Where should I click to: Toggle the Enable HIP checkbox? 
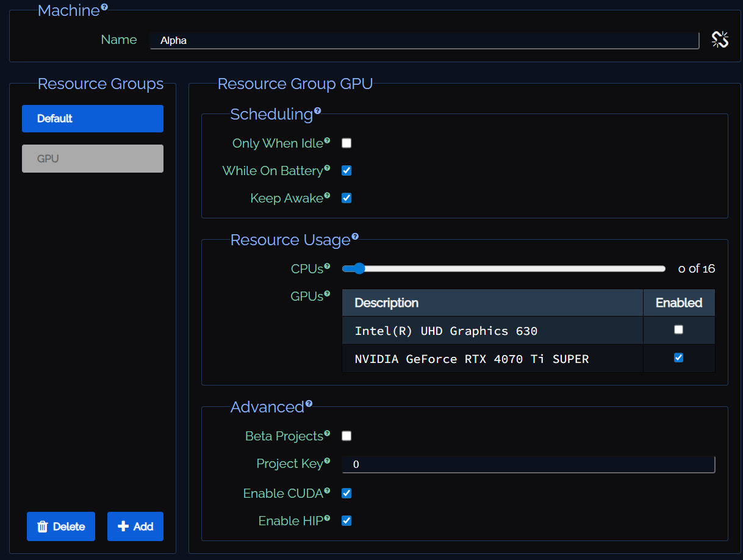tap(346, 521)
